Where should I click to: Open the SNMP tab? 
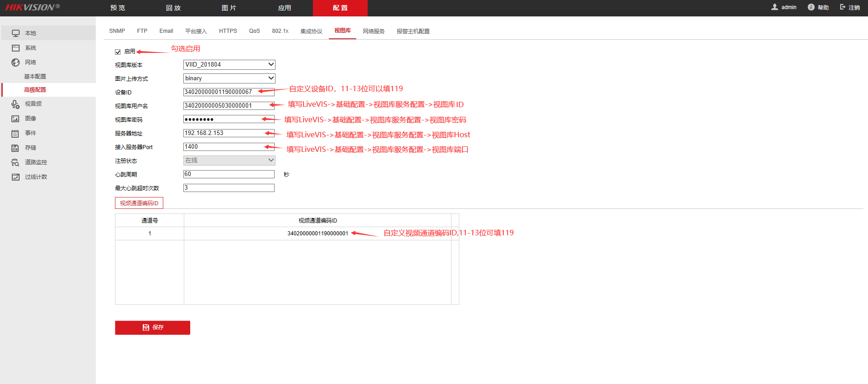pyautogui.click(x=117, y=31)
